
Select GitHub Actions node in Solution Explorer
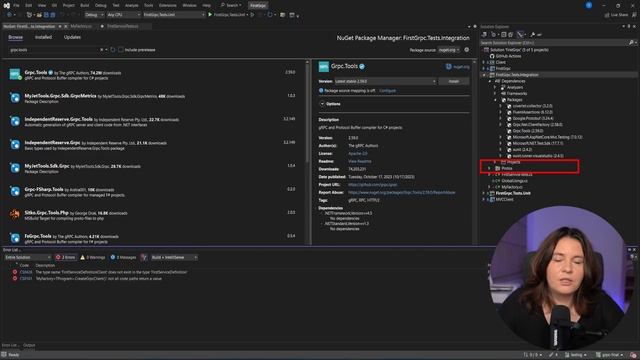click(x=508, y=56)
